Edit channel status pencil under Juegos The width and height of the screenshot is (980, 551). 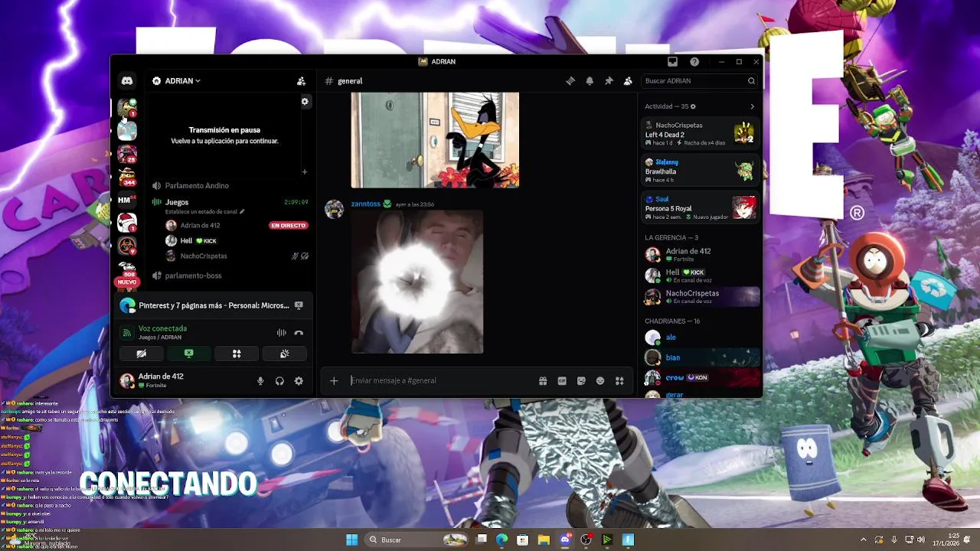(242, 212)
